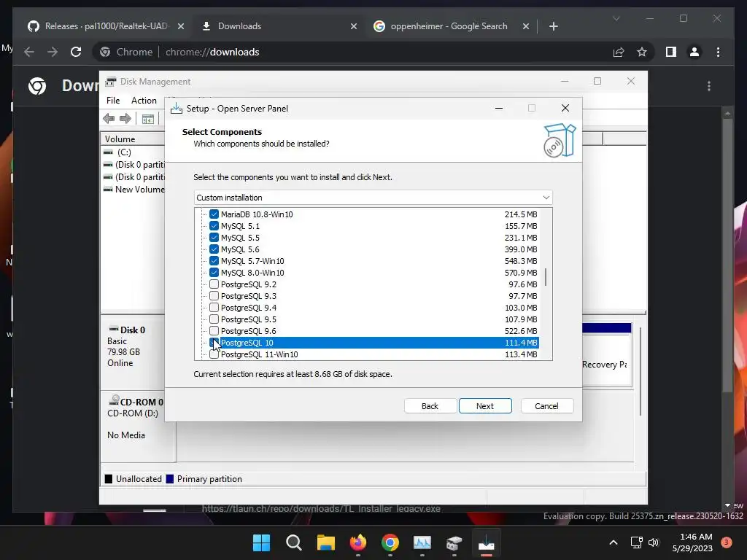Open the setup installer taskbar icon
Screen dimensions: 747x560
(486, 542)
